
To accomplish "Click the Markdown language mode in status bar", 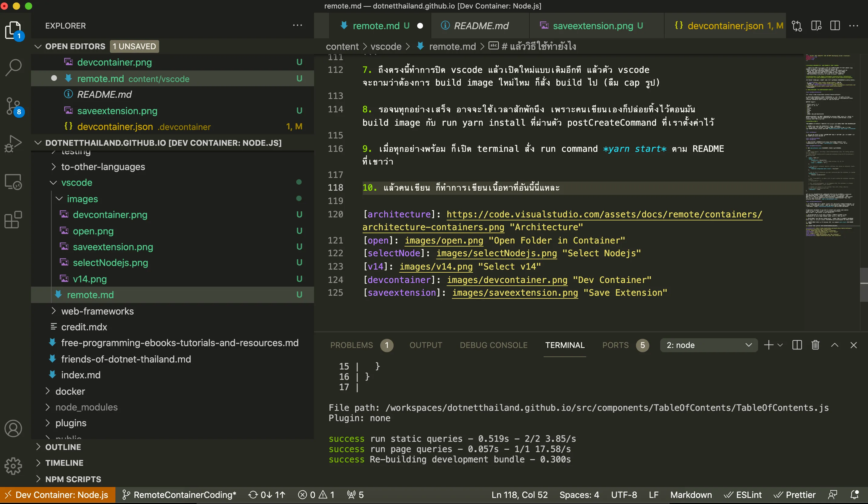I will [x=691, y=495].
